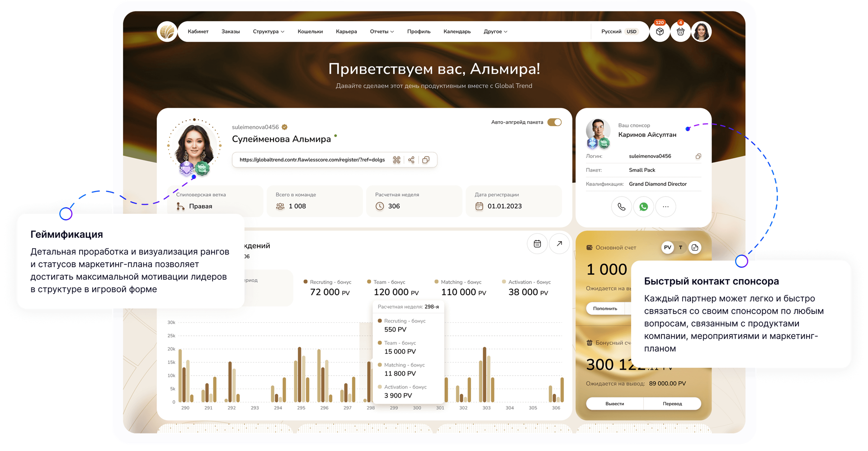Click the clock icon next to 306
The image size is (868, 451).
coord(380,206)
